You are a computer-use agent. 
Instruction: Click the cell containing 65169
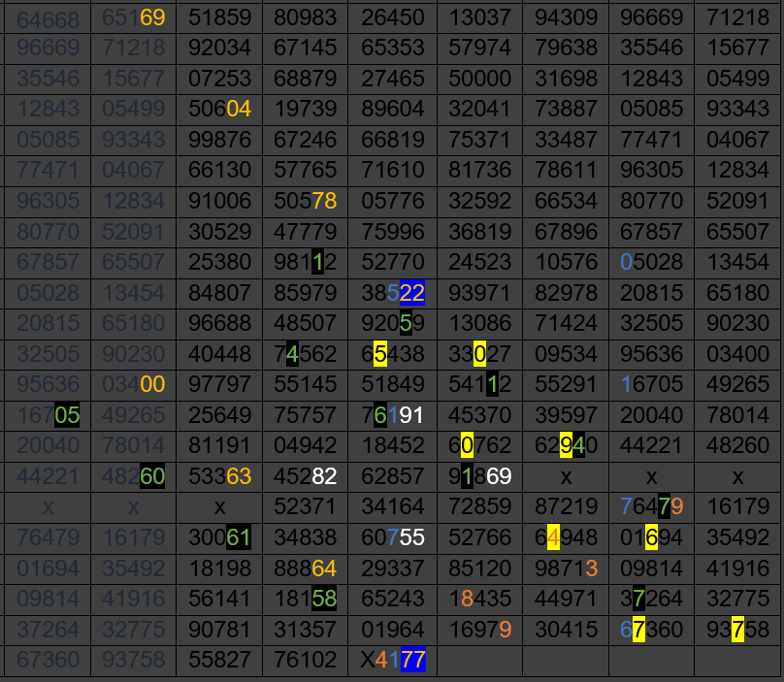[x=133, y=16]
